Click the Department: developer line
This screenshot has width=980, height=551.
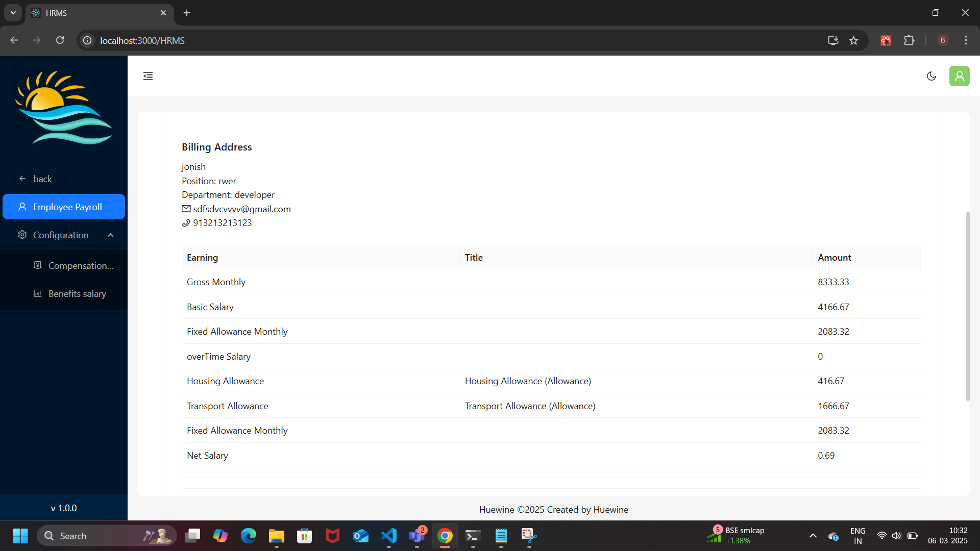[228, 195]
